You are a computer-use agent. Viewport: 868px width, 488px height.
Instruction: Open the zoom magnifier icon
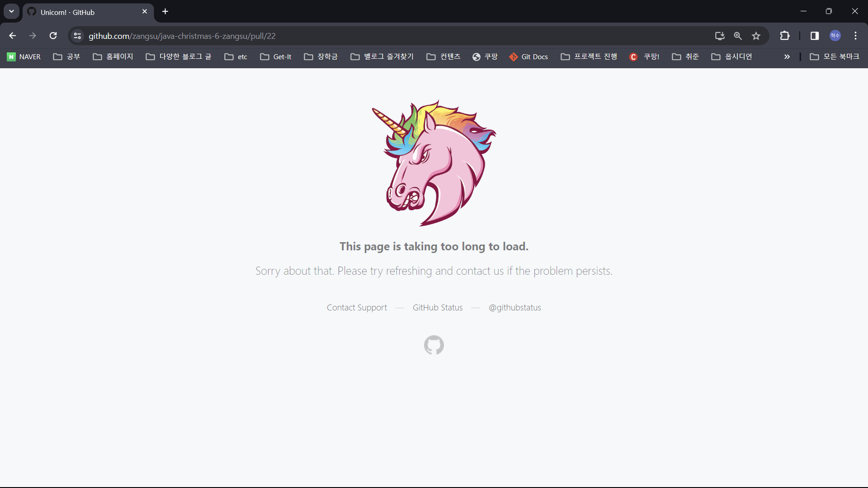(738, 36)
